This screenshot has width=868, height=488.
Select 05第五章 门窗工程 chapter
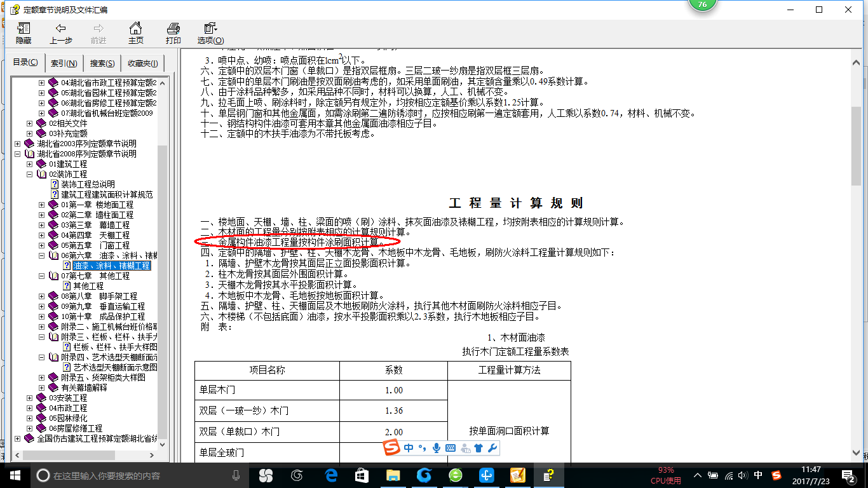click(x=95, y=245)
